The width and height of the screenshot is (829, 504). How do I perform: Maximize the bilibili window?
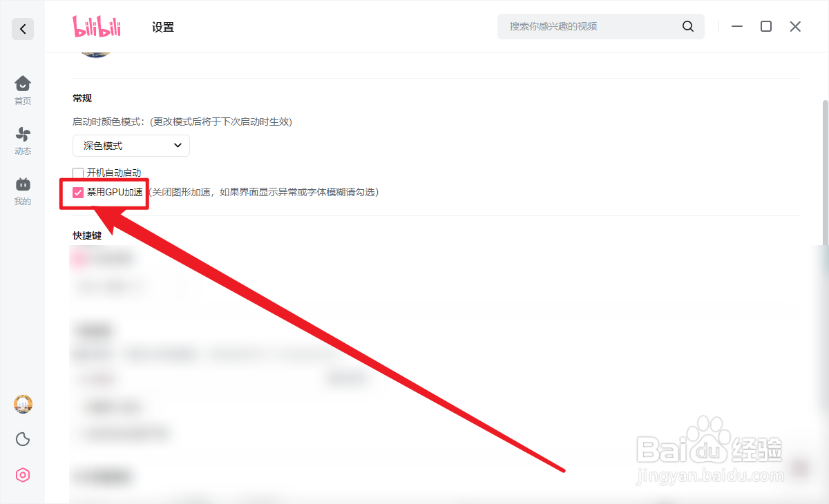[x=766, y=26]
